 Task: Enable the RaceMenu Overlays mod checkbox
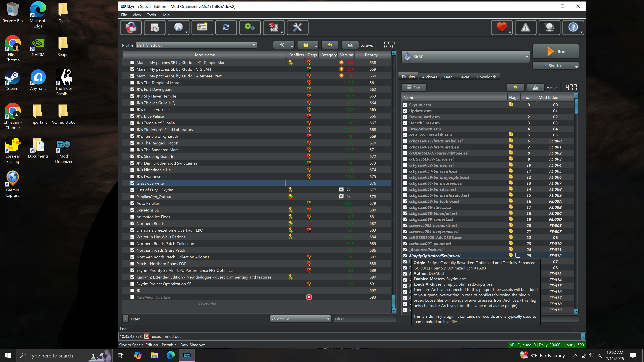point(132,297)
